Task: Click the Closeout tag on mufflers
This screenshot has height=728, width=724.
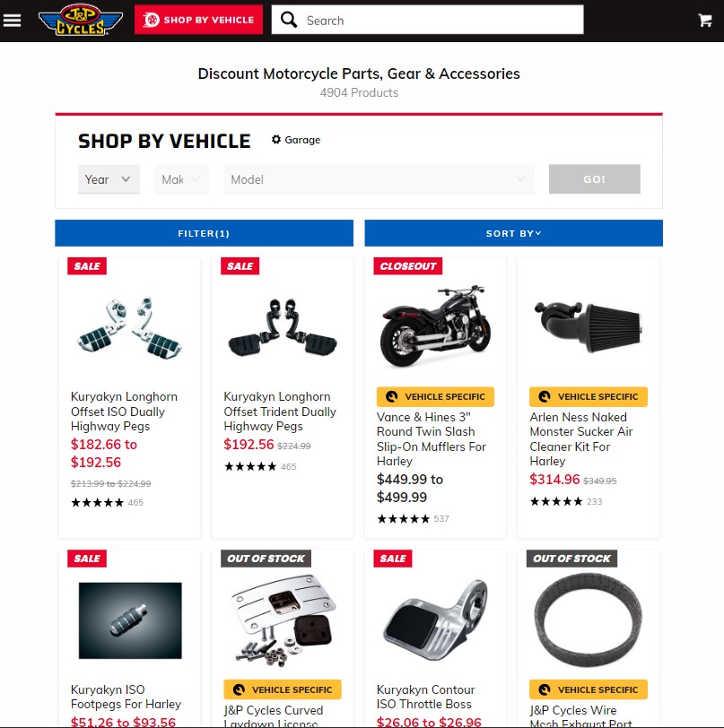Action: [408, 266]
